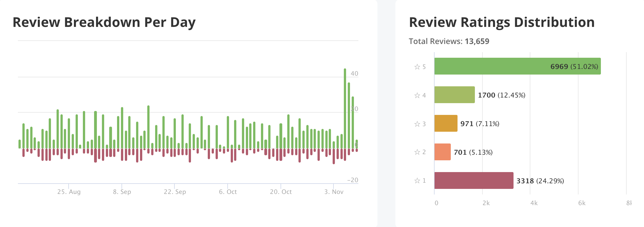Screen dimensions: 644x227
Task: Select the olive 4-star distribution bar
Action: [x=454, y=95]
